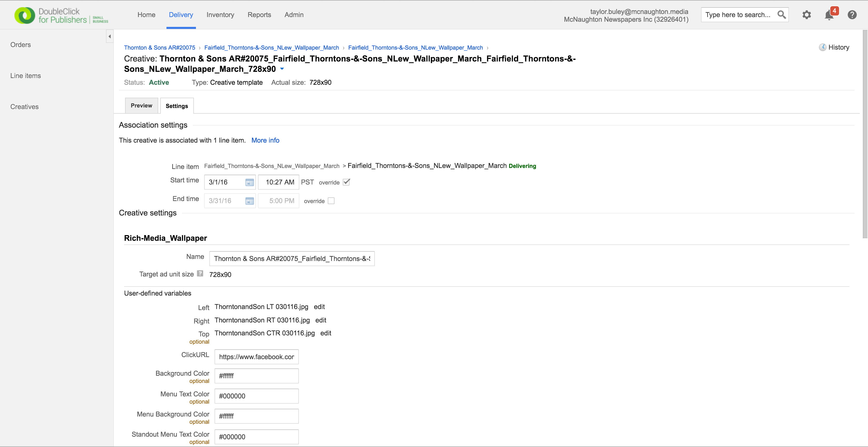Click the search magnifier icon

pos(781,15)
